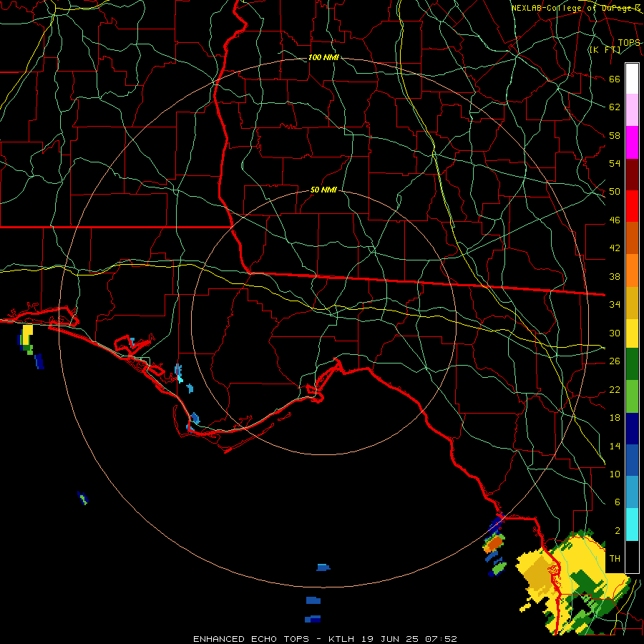Click the "100 NMI" range ring label
Viewport: 644px width, 644px height.
click(x=323, y=57)
